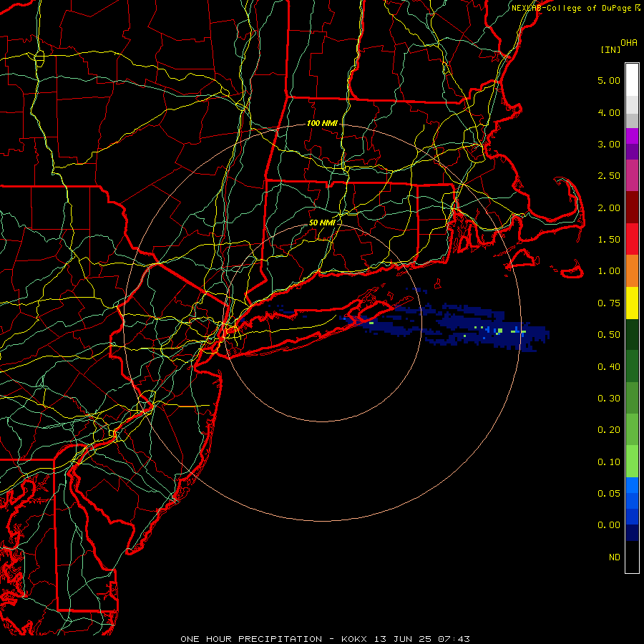Select the yellow swatch in the color scale
644x644 pixels.
(x=632, y=303)
